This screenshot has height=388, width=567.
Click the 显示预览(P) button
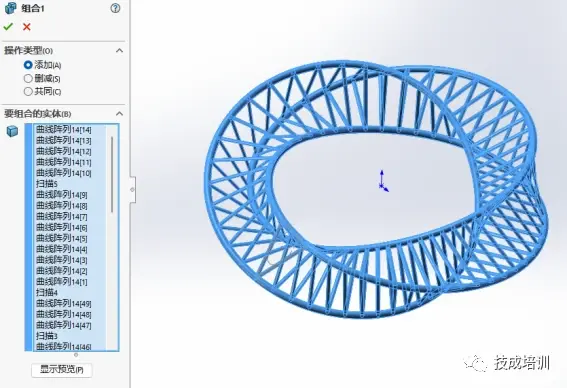pyautogui.click(x=61, y=370)
